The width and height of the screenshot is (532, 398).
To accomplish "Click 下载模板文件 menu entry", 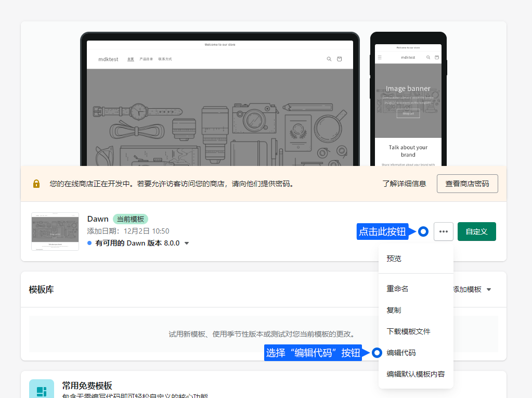I will [408, 331].
